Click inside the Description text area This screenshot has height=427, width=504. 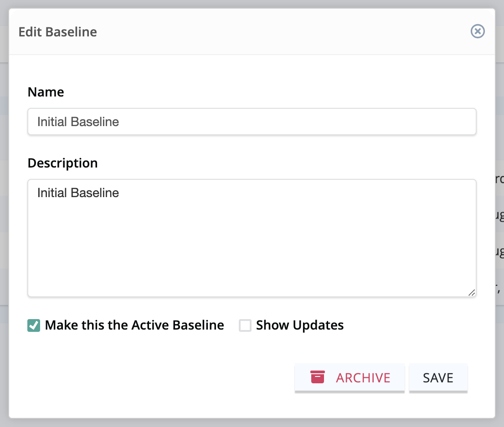[x=252, y=238]
